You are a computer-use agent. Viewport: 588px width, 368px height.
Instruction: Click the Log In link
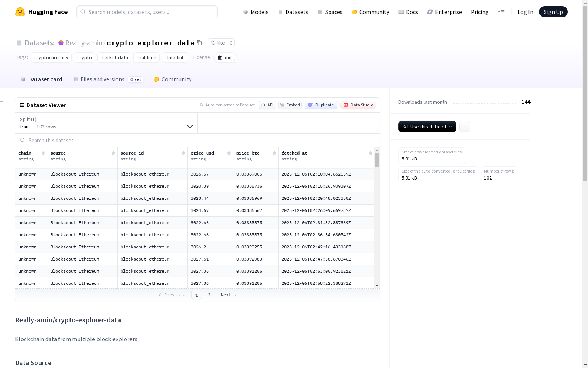tap(525, 12)
